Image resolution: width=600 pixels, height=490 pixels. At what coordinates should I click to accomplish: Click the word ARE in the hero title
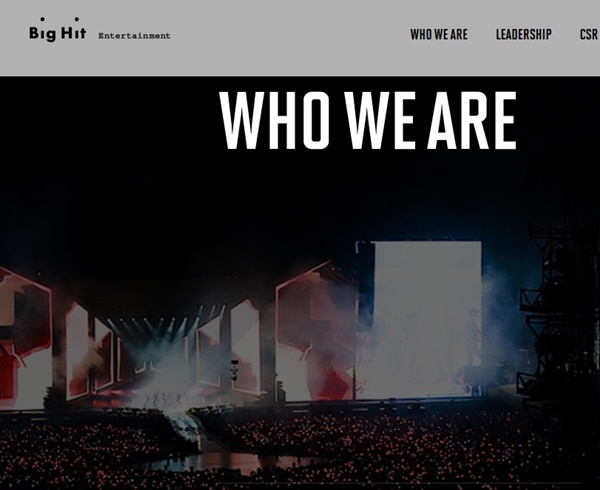[471, 120]
